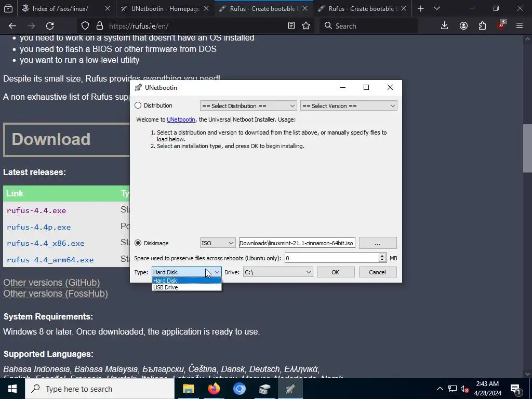Go back to the previous page in Firefox
This screenshot has width=532, height=399.
pyautogui.click(x=12, y=26)
